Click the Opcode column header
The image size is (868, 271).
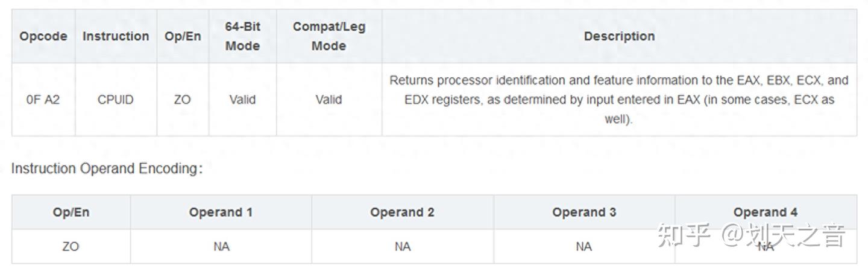coord(43,36)
